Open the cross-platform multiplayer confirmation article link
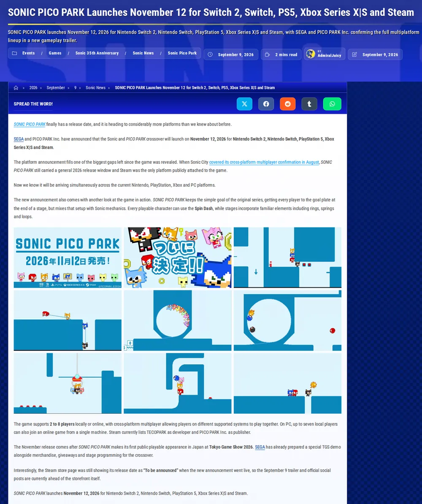 [x=264, y=163]
